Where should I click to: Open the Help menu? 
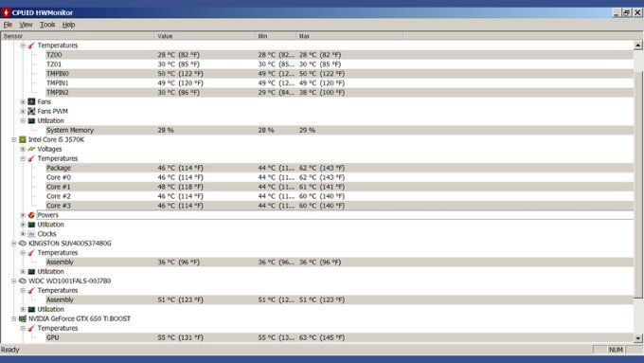pos(68,25)
